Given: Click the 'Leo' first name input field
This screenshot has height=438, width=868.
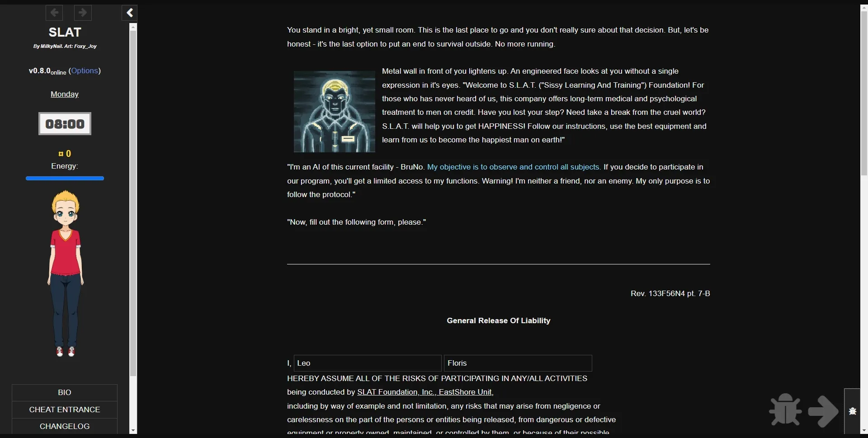Looking at the screenshot, I should click(x=367, y=363).
